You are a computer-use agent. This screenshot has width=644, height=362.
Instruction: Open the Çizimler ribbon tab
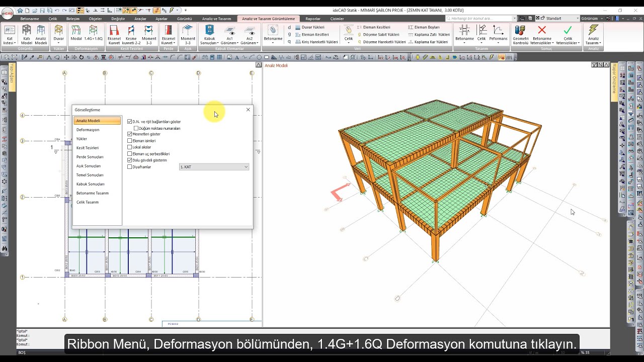[337, 19]
